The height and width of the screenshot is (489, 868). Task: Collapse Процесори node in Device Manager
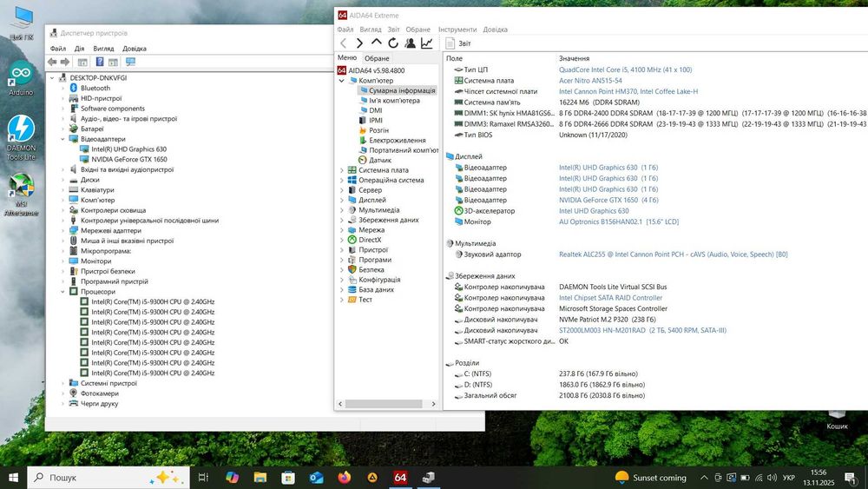point(62,292)
